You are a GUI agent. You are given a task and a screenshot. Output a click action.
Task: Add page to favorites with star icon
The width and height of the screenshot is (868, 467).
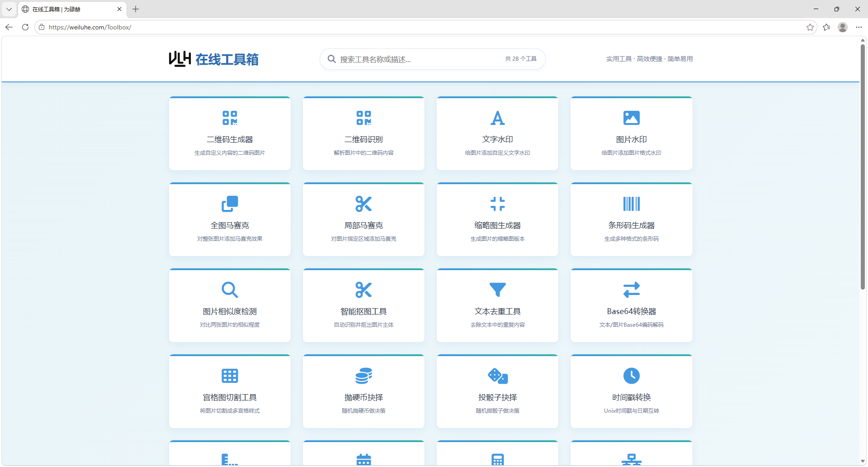[810, 27]
